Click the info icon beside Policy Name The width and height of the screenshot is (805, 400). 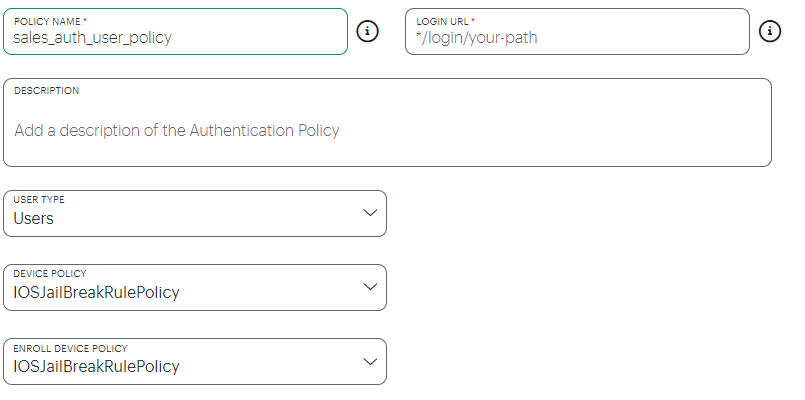click(x=367, y=31)
